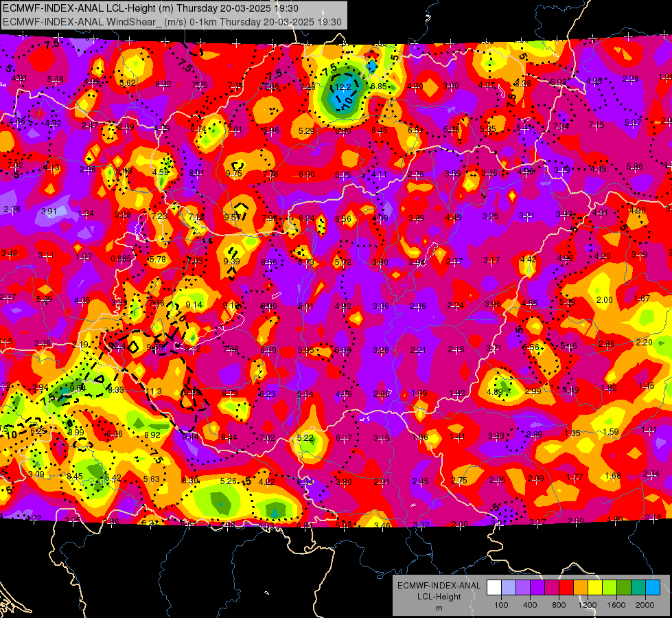This screenshot has width=672, height=618.
Task: Click LCL-Height text in legend box
Action: [x=439, y=597]
